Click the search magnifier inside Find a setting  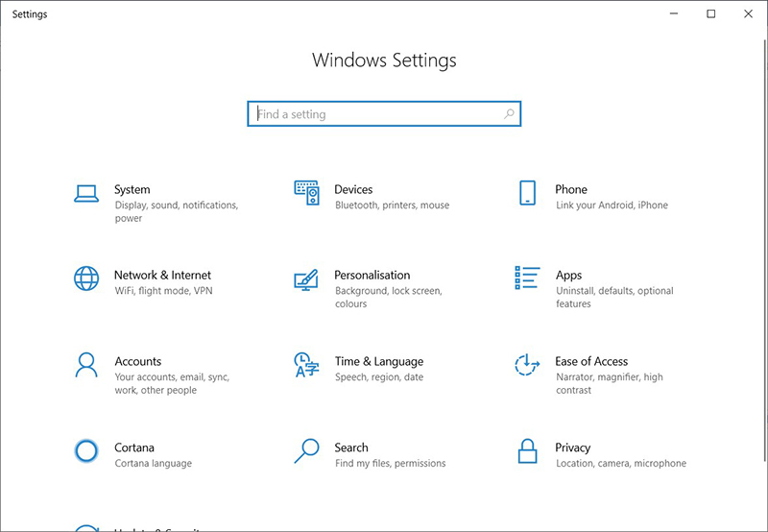[509, 114]
